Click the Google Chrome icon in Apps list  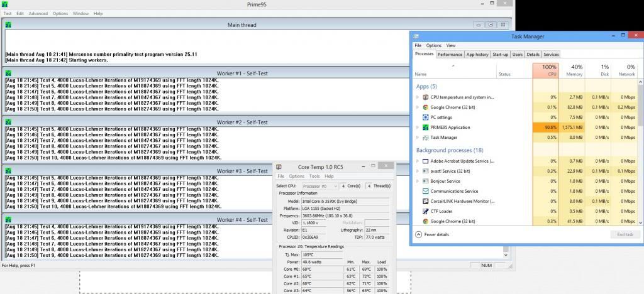point(426,107)
